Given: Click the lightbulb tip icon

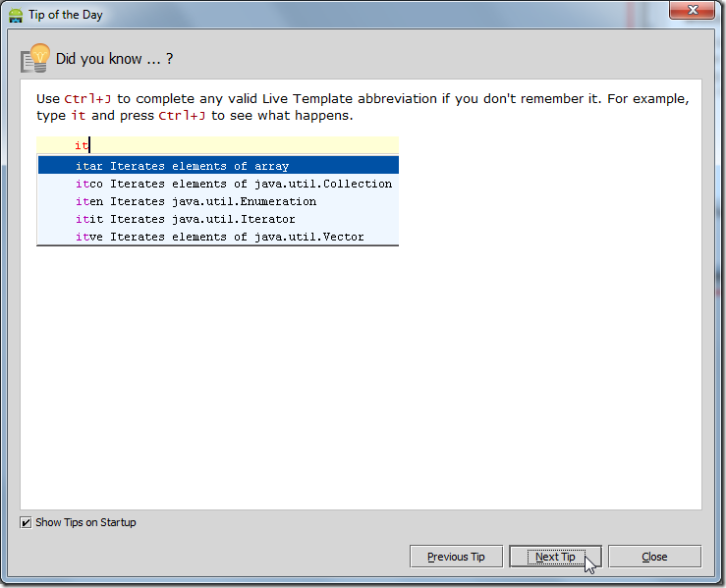Looking at the screenshot, I should click(x=35, y=58).
